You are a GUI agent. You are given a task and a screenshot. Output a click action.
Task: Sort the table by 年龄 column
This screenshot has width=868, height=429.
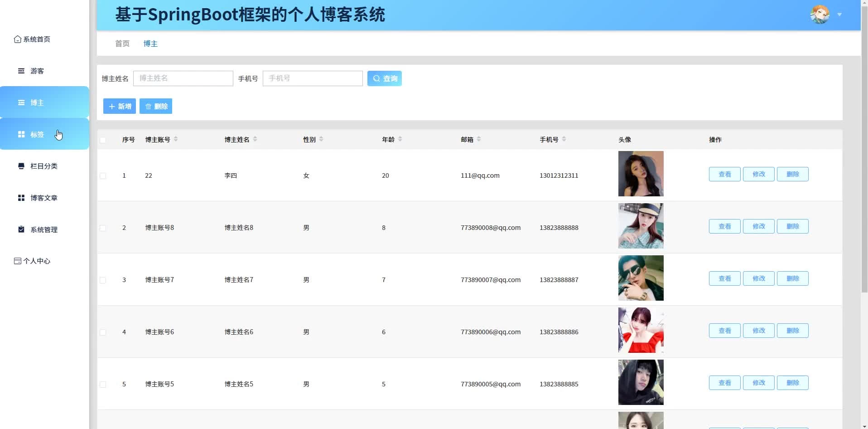click(x=400, y=140)
